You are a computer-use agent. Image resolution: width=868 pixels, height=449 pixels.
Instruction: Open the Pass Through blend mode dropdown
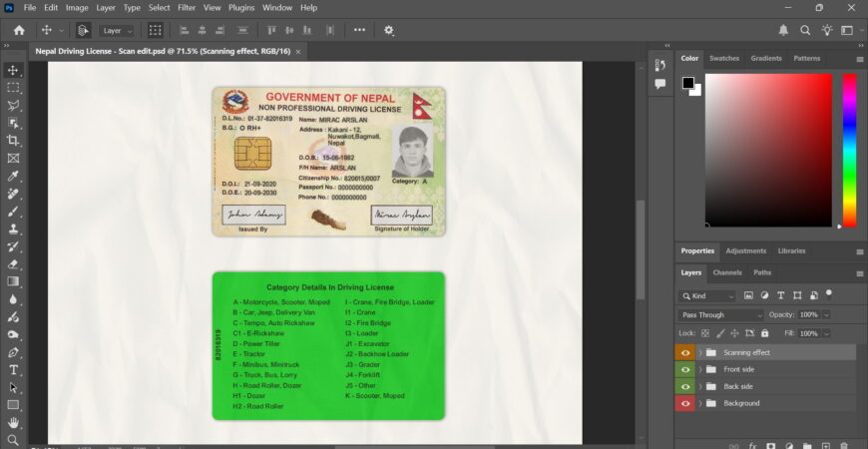click(721, 315)
